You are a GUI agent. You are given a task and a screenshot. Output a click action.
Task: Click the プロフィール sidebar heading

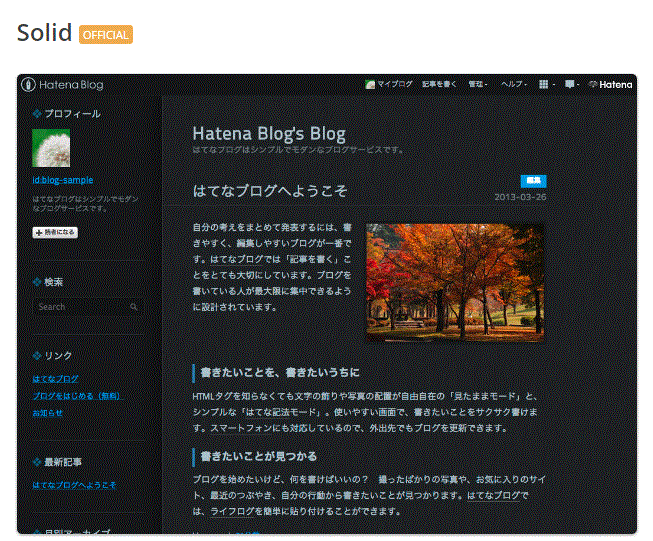point(72,114)
